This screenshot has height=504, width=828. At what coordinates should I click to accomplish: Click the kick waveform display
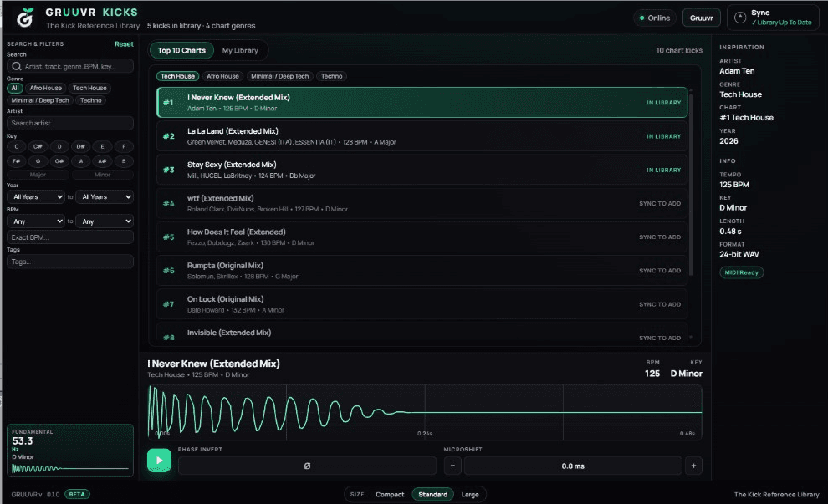pyautogui.click(x=425, y=412)
